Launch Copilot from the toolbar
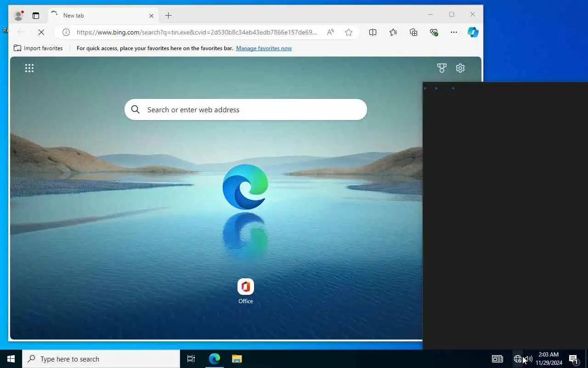The image size is (588, 368). coord(473,32)
